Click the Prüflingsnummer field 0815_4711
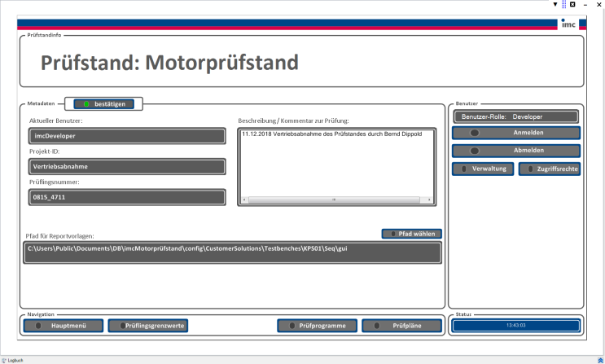This screenshot has width=605, height=364. [127, 197]
